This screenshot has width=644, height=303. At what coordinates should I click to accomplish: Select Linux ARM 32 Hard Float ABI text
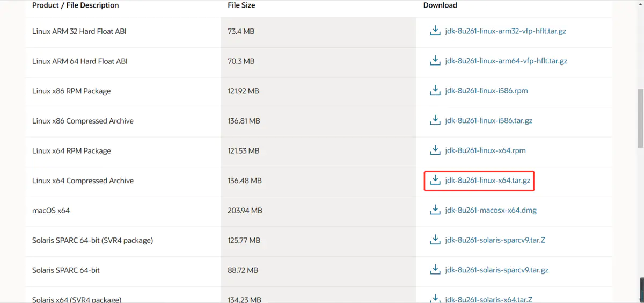tap(79, 31)
